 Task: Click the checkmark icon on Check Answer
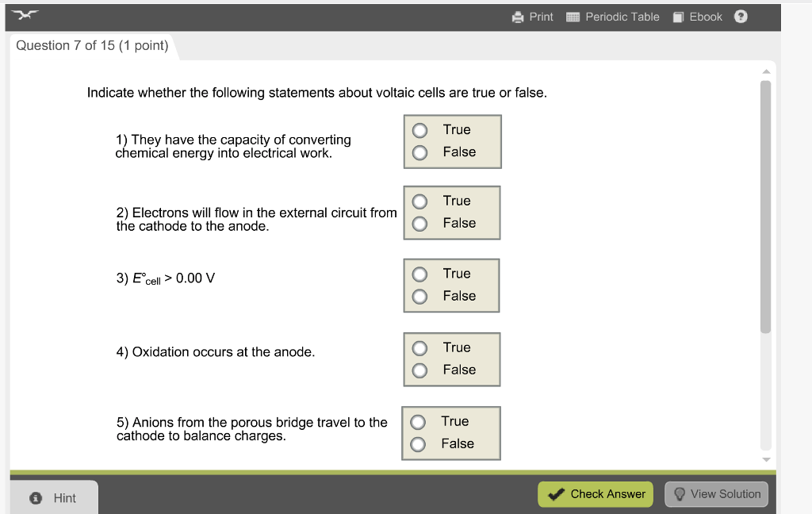coord(555,493)
